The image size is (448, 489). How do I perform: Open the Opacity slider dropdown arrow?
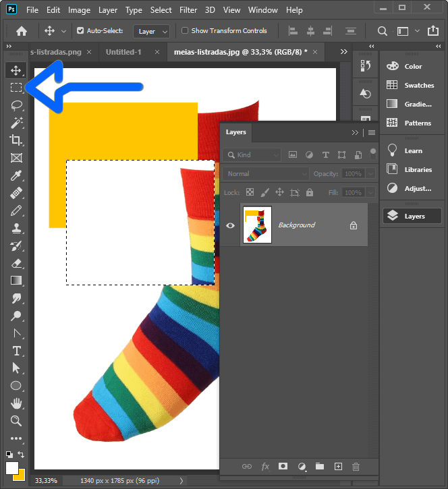click(370, 174)
